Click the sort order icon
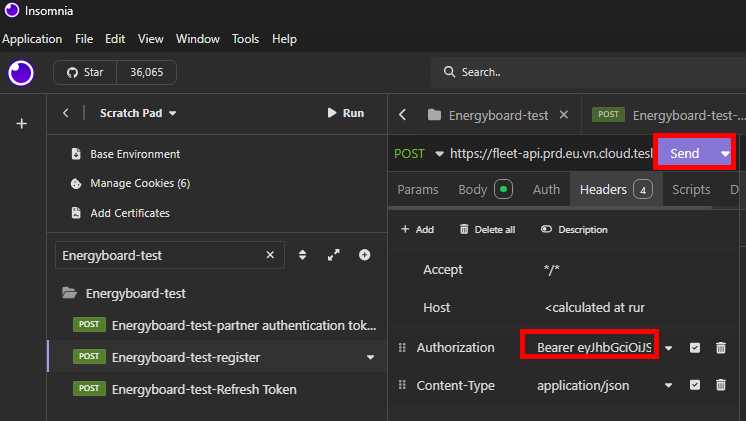Image resolution: width=746 pixels, height=421 pixels. pos(303,255)
